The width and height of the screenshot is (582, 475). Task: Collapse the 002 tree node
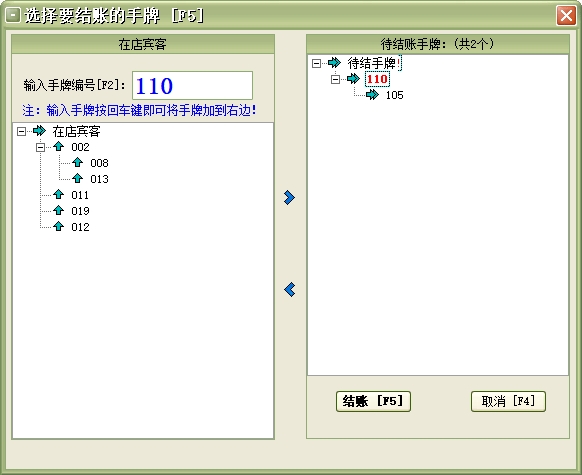tap(40, 147)
